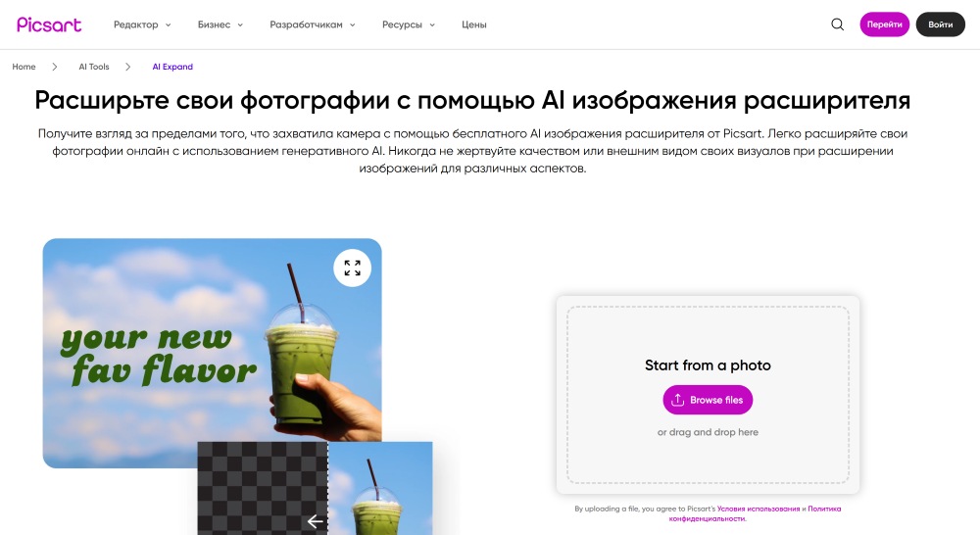This screenshot has height=535, width=980.
Task: Click the upload icon in Browse files
Action: point(677,400)
